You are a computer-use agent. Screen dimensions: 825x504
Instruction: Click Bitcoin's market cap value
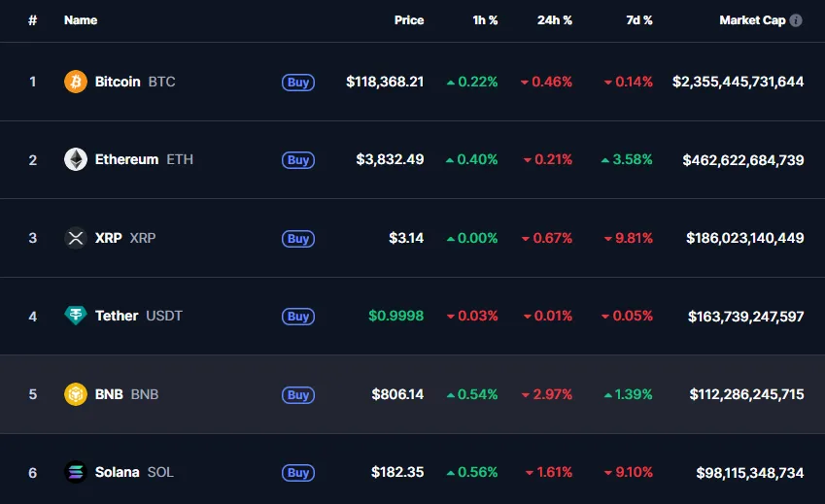[738, 82]
